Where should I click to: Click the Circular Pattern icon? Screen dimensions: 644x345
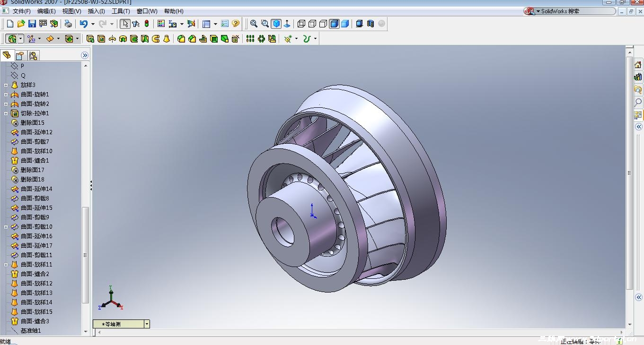pos(261,39)
